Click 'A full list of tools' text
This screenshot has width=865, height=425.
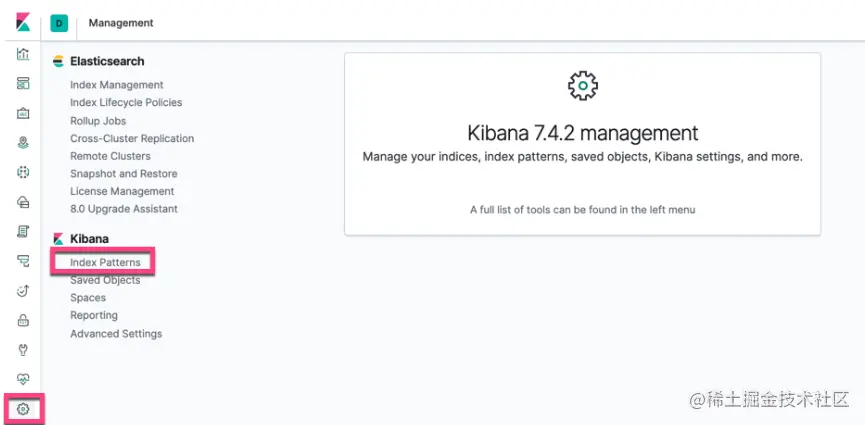[583, 210]
